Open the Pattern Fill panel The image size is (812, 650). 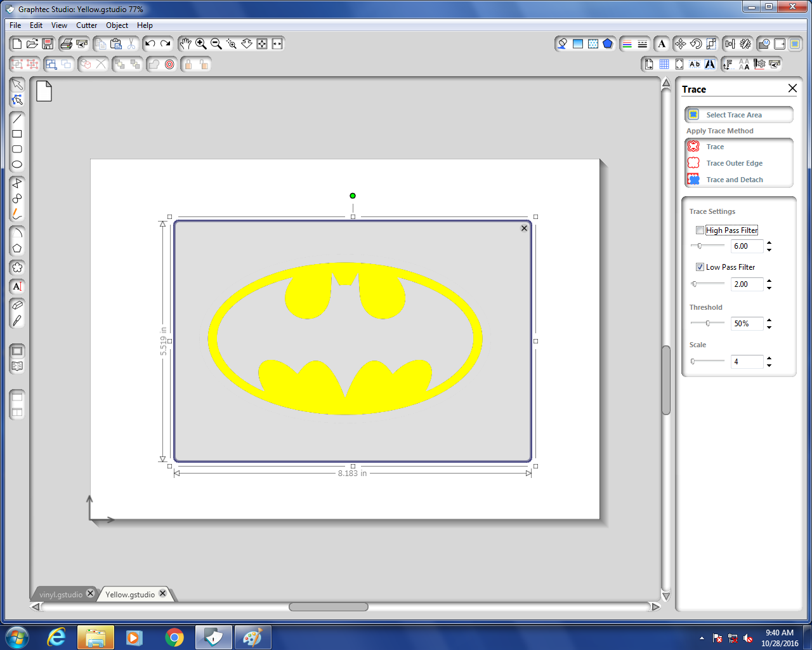click(593, 44)
